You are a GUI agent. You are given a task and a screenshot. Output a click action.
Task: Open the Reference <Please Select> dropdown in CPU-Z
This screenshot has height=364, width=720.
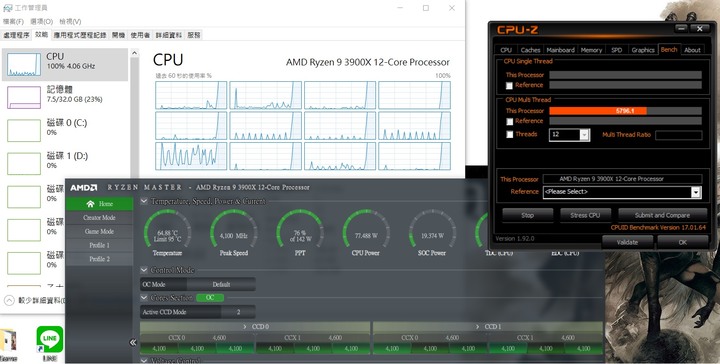(696, 192)
